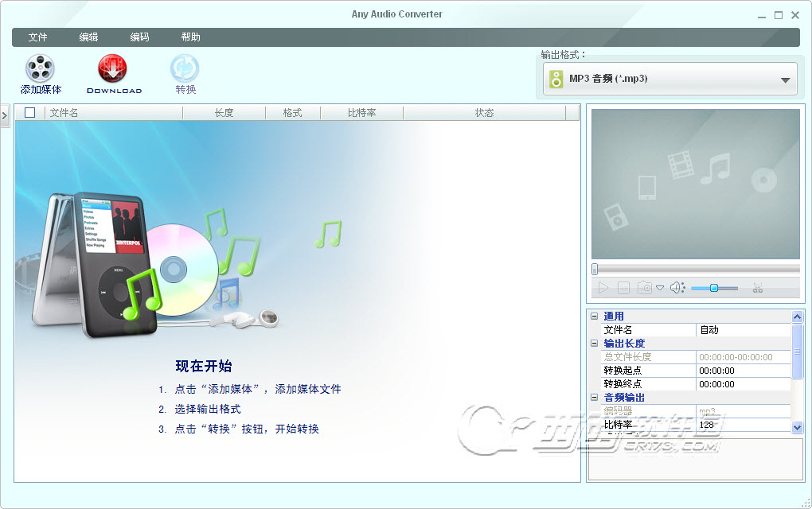The width and height of the screenshot is (812, 509).
Task: Collapse the 通用 (General) section
Action: pos(595,316)
